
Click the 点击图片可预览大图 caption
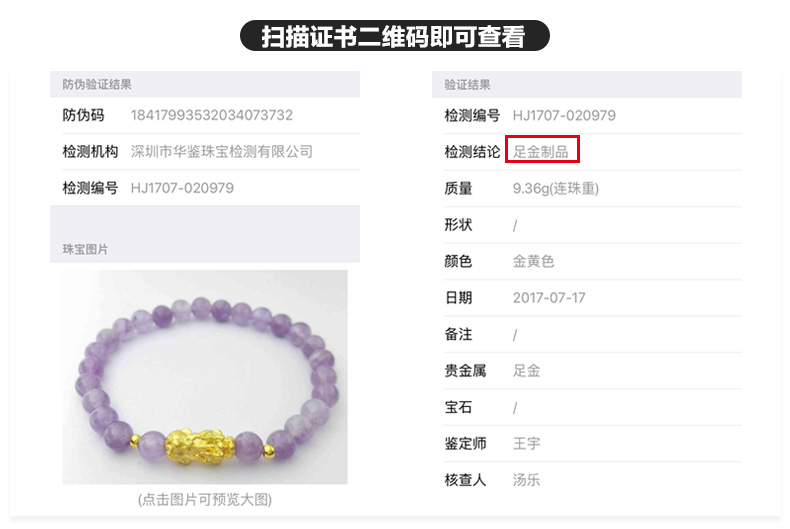click(205, 499)
